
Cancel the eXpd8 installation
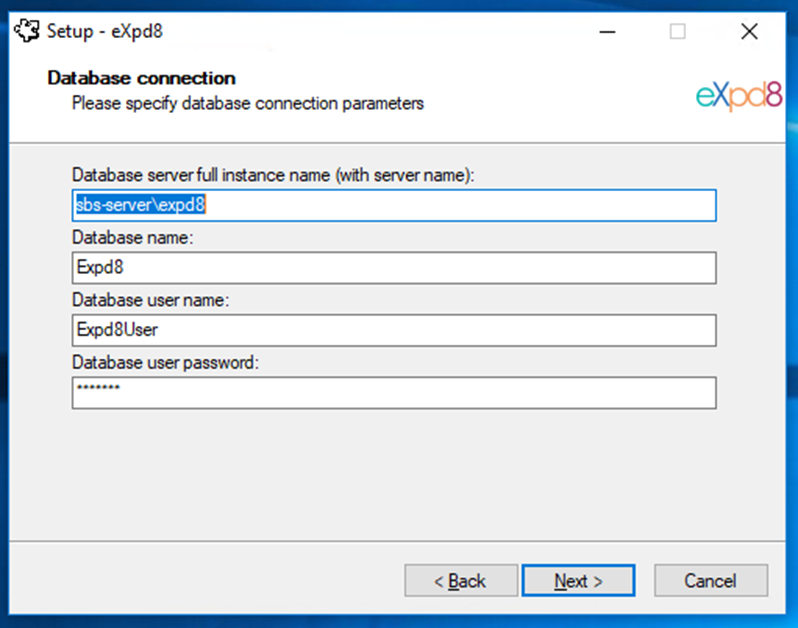coord(711,581)
